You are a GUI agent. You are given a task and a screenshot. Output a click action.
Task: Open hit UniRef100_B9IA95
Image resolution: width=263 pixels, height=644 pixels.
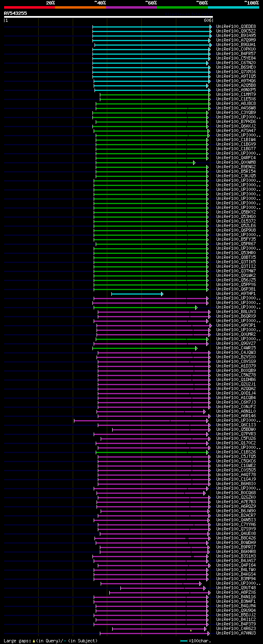click(x=236, y=35)
